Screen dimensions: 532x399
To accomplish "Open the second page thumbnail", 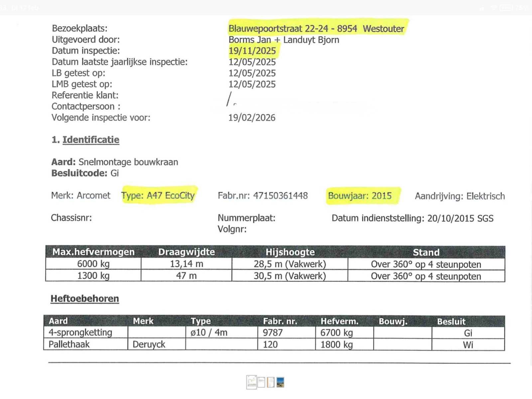I will [261, 382].
